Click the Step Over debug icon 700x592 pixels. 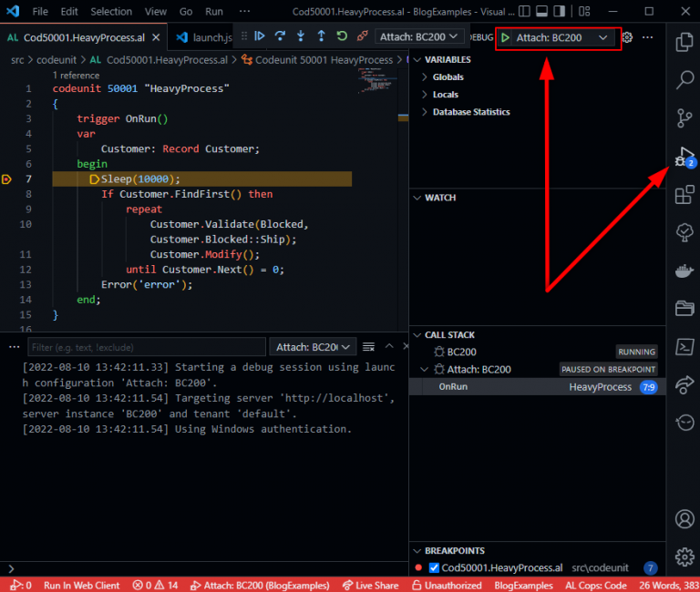[x=280, y=36]
